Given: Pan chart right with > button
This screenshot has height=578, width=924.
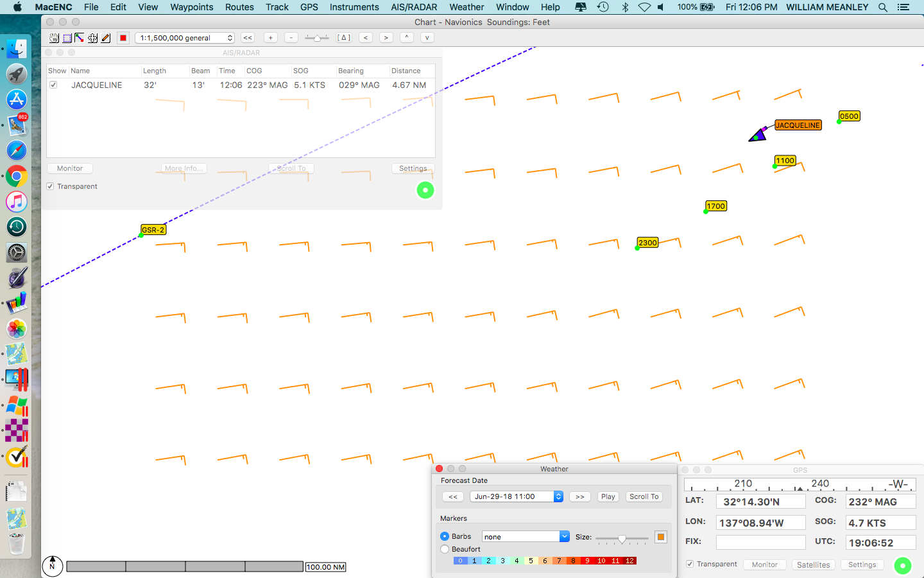Looking at the screenshot, I should pos(386,38).
